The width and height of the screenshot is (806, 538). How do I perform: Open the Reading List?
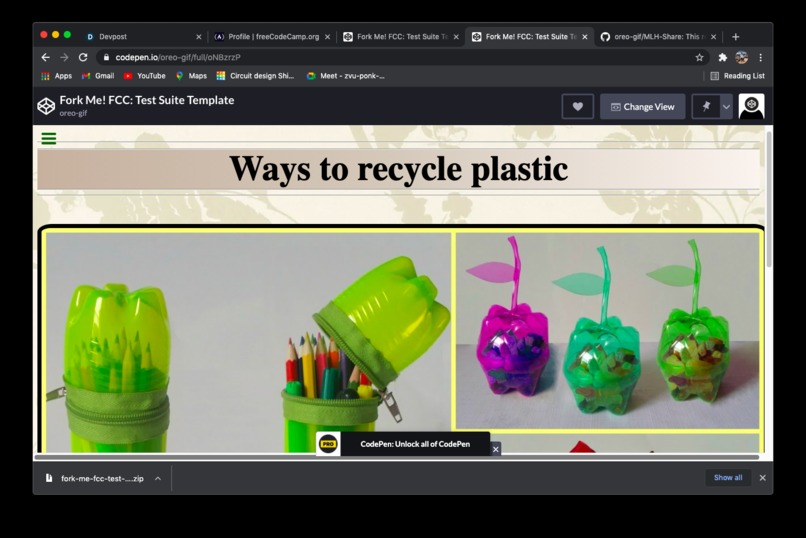(737, 76)
